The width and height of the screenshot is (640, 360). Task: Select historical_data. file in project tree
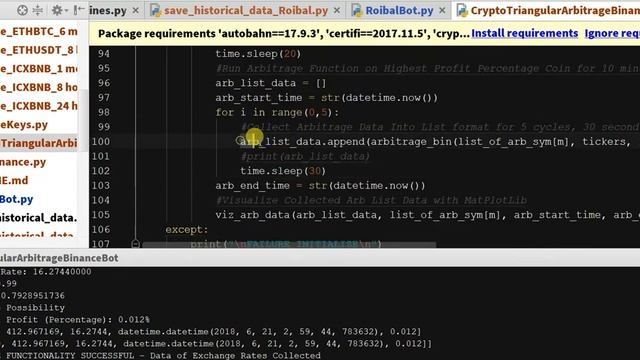click(x=39, y=218)
